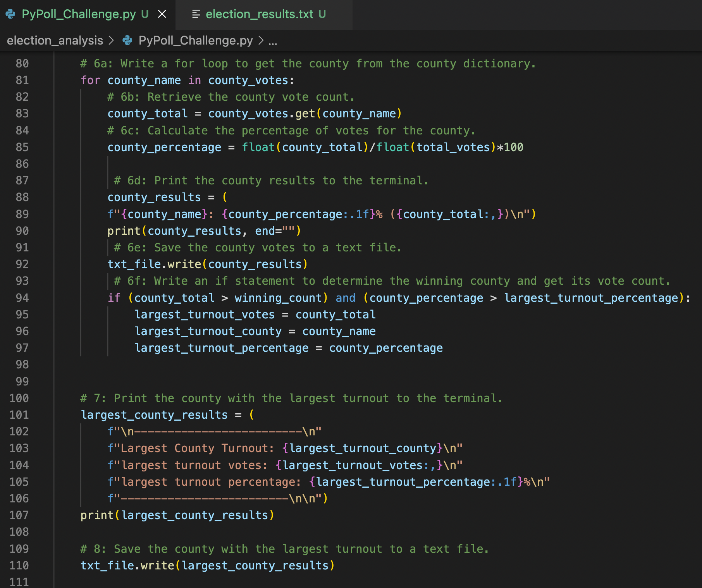Image resolution: width=702 pixels, height=588 pixels.
Task: Expand chevron after election_analysis breadcrumb
Action: click(x=111, y=40)
